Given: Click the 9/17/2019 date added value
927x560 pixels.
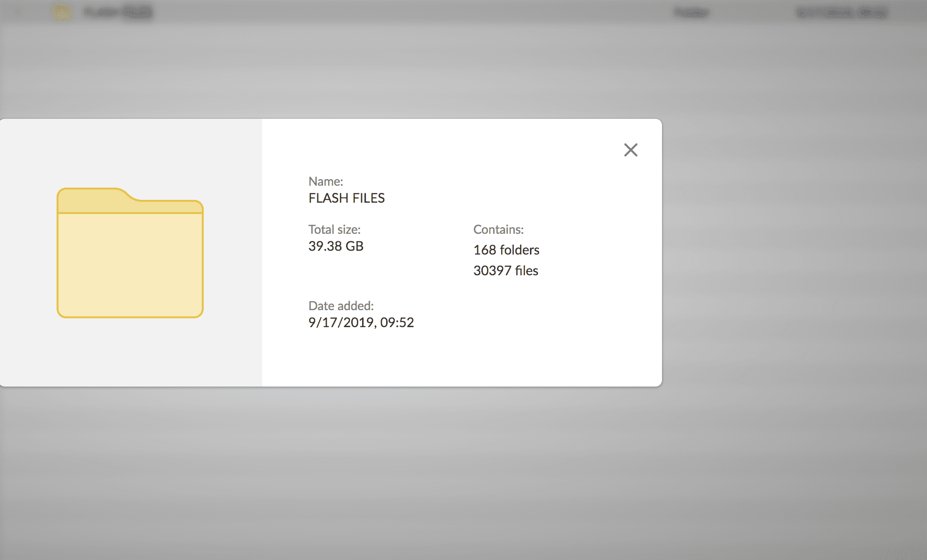Looking at the screenshot, I should (x=361, y=322).
